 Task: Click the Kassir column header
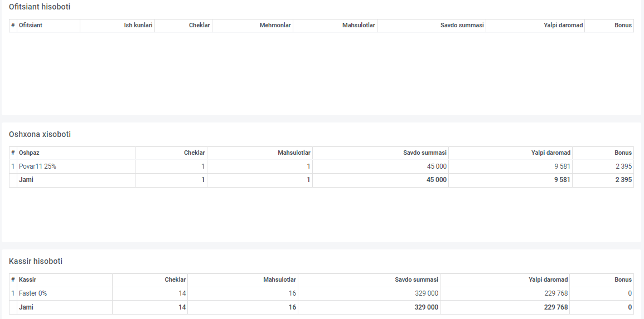coord(27,279)
